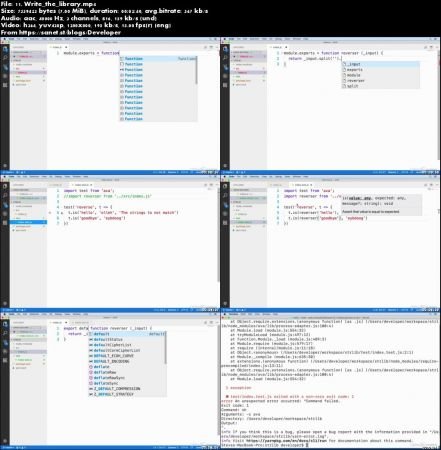This screenshot has width=441, height=450.
Task: Open Source Control icon in middle-right frame
Action: [x=225, y=204]
